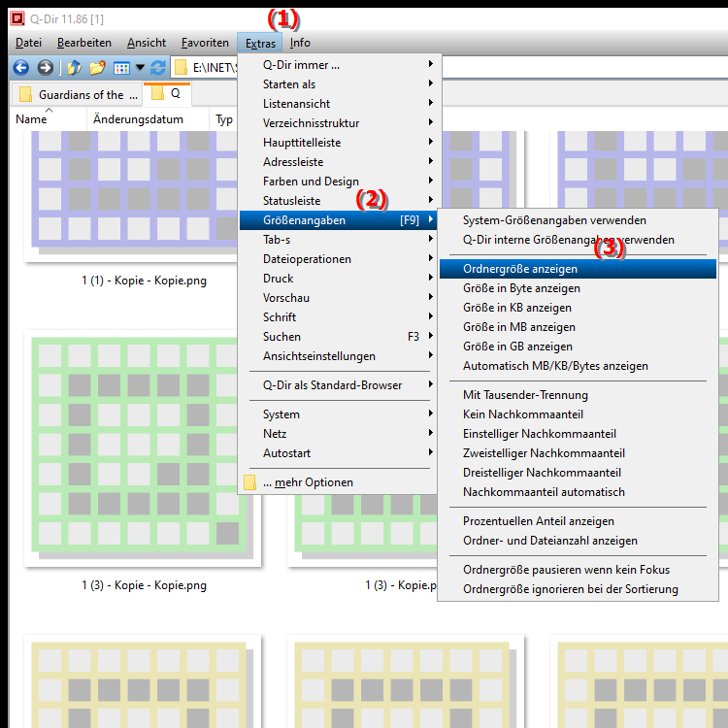728x728 pixels.
Task: Select Dreistelliger Nachkommaanteil
Action: click(578, 473)
